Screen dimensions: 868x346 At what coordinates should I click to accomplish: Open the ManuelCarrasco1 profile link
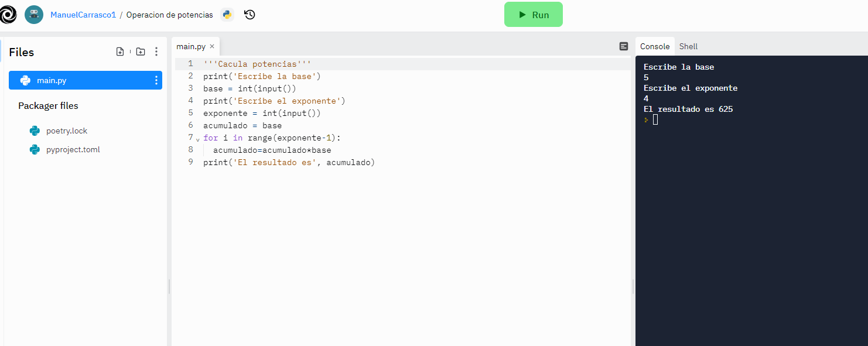pyautogui.click(x=83, y=15)
